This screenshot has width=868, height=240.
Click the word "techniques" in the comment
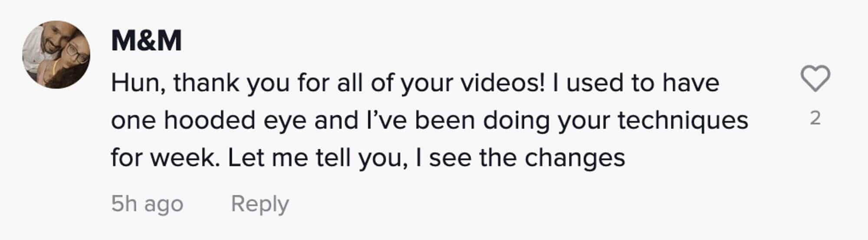point(683,120)
